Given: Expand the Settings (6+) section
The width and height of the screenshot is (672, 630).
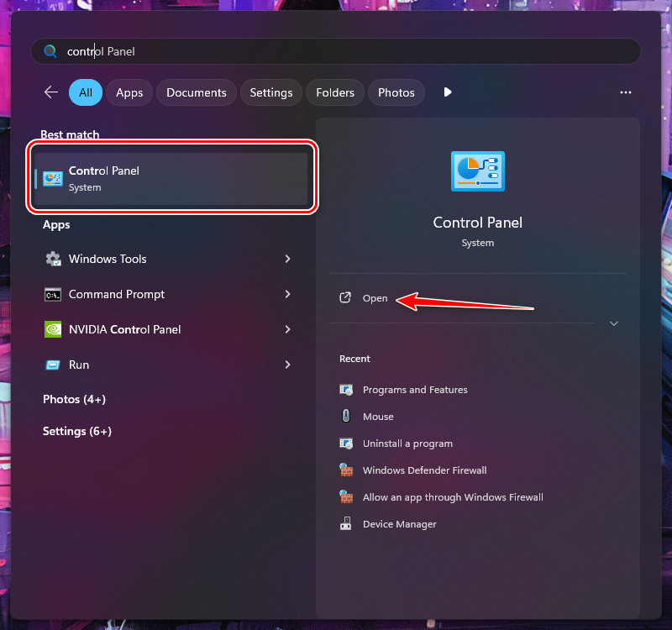Looking at the screenshot, I should (77, 431).
